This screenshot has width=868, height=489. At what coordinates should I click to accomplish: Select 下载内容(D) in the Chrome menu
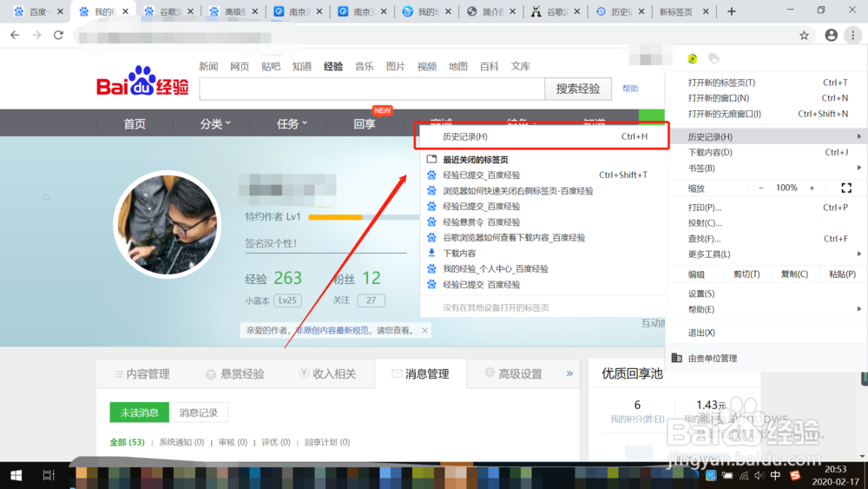767,152
